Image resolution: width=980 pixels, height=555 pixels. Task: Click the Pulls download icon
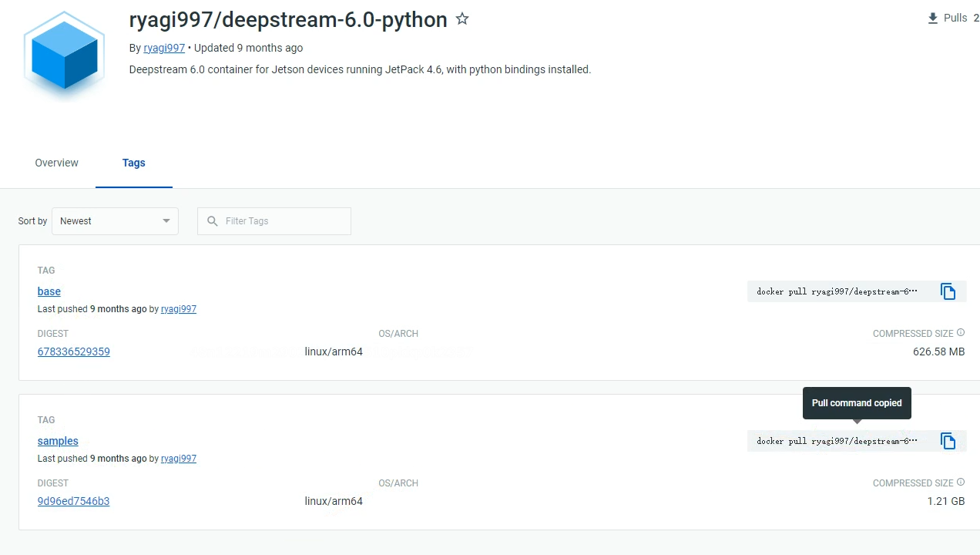coord(933,18)
